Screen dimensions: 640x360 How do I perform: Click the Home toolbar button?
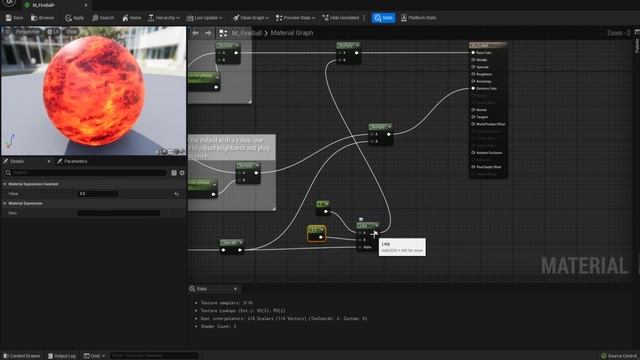coord(131,18)
